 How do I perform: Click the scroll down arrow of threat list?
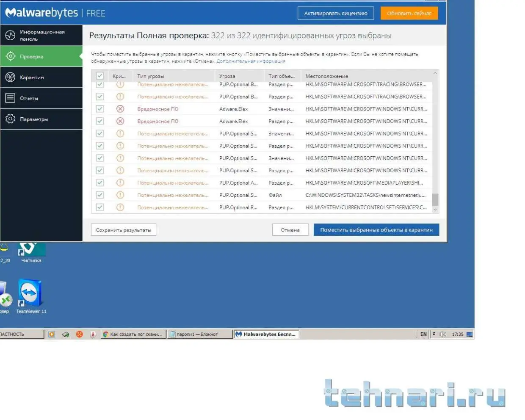(435, 210)
